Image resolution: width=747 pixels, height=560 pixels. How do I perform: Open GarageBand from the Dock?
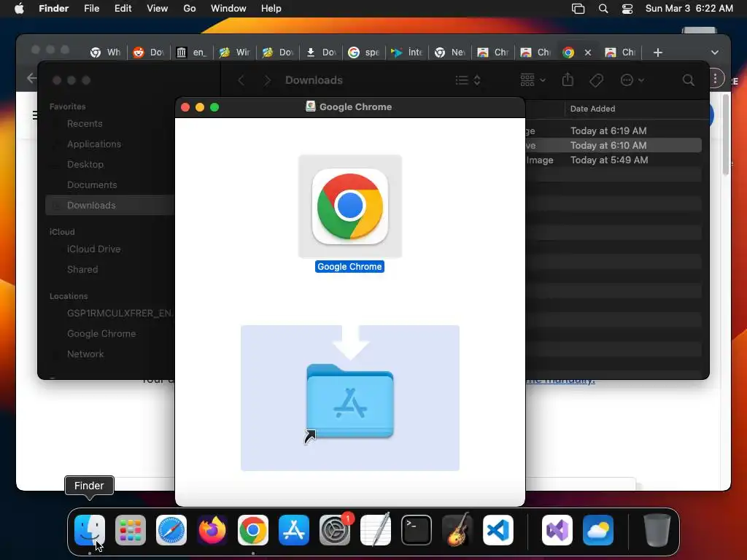[x=457, y=530]
